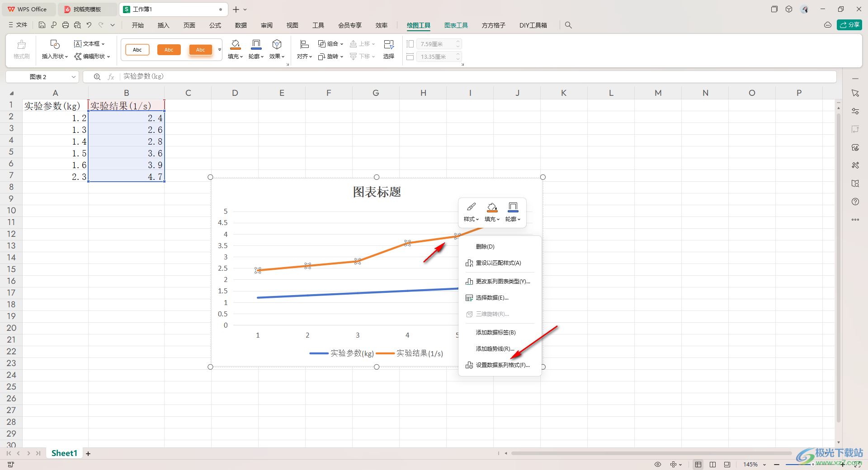Open the new tab dropdown arrow beside plus

[245, 9]
